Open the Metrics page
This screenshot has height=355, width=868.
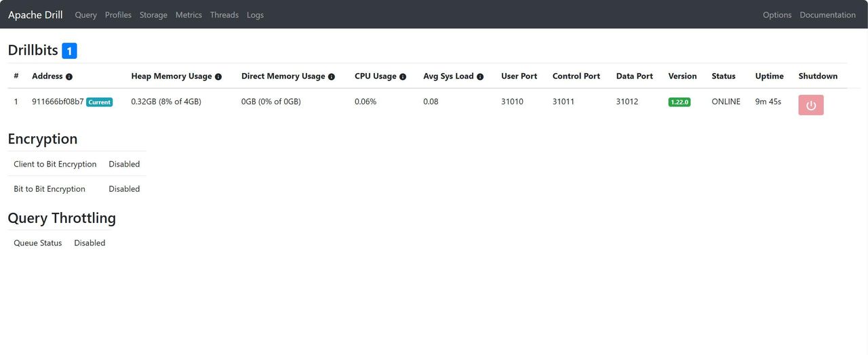189,15
